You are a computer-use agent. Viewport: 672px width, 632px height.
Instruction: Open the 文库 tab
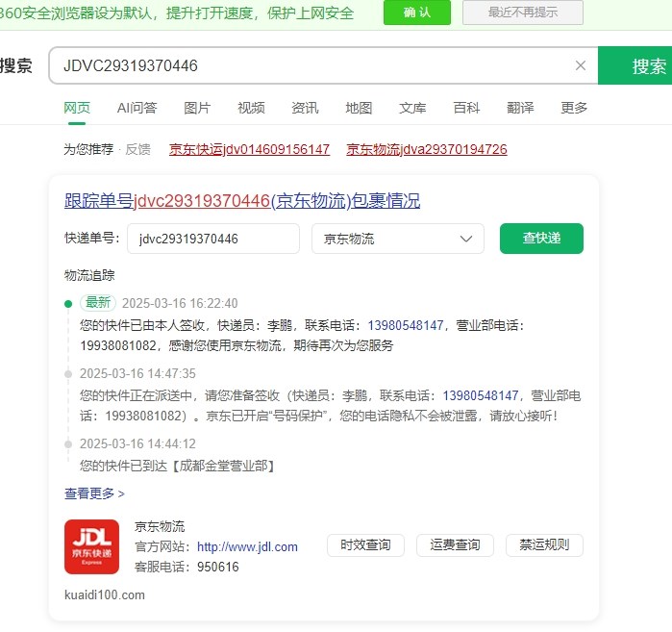click(x=412, y=108)
